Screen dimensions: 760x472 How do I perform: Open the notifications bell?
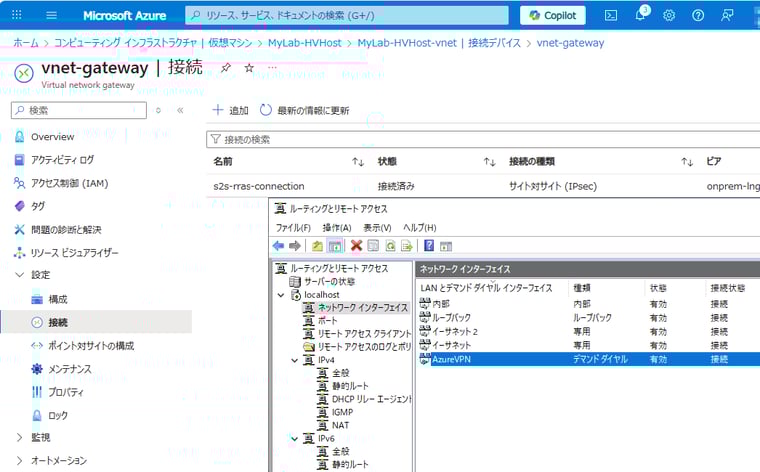tap(641, 14)
